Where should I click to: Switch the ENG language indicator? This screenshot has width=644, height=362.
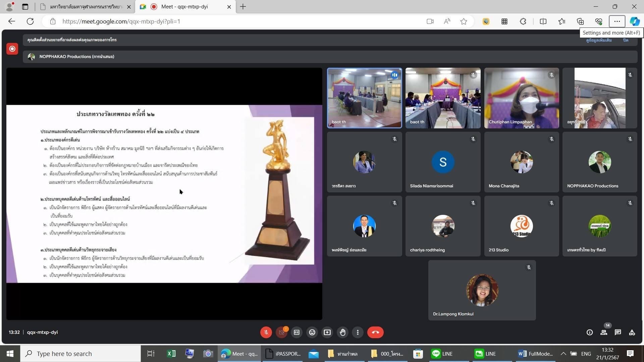coord(586,354)
